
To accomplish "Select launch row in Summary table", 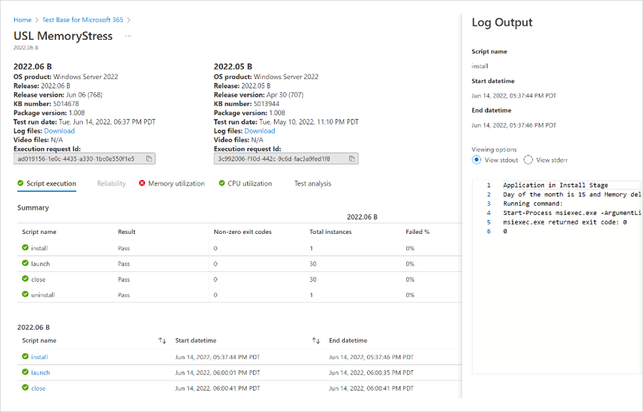I will tap(239, 264).
